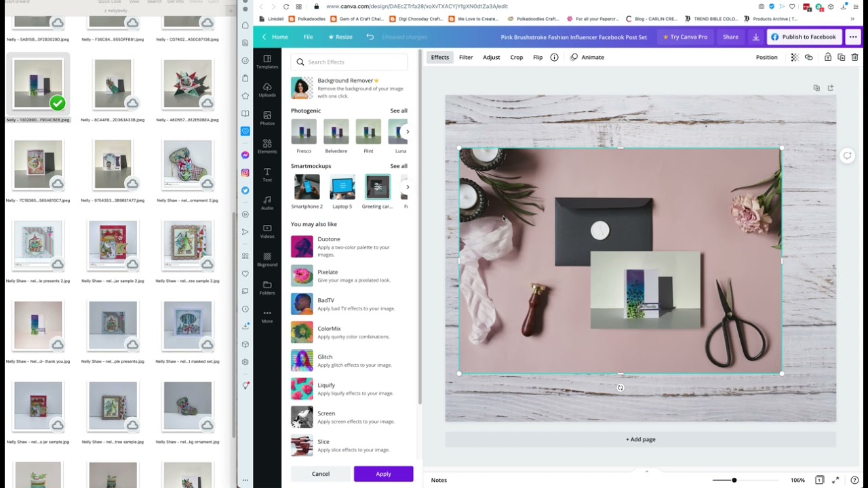Click Publish to Facebook button
The height and width of the screenshot is (488, 868).
804,37
